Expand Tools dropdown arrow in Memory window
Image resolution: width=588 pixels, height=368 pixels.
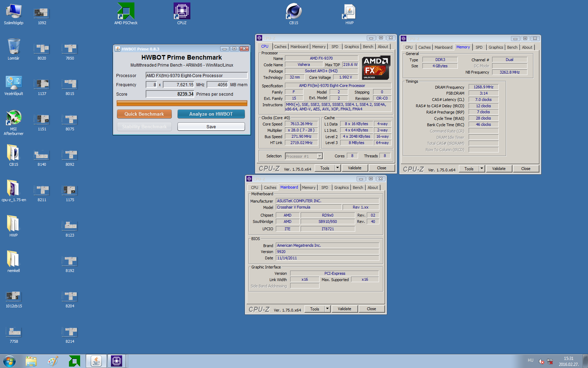pos(482,169)
